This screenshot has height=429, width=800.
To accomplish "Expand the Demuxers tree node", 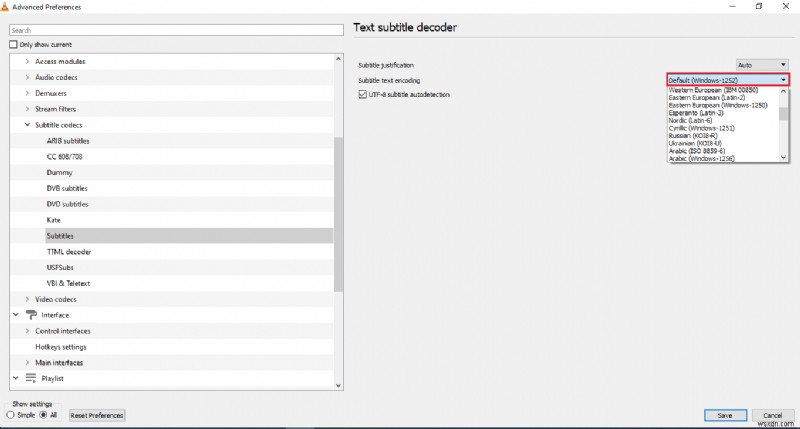I will click(28, 93).
